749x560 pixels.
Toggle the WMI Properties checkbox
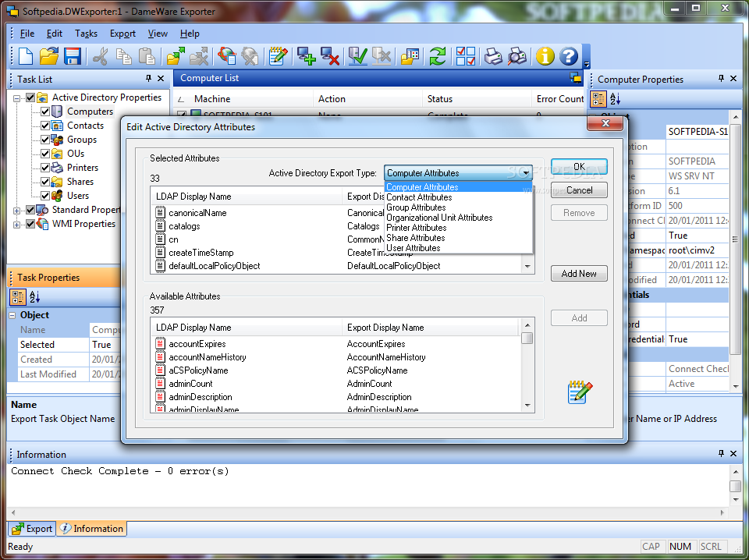(x=30, y=224)
